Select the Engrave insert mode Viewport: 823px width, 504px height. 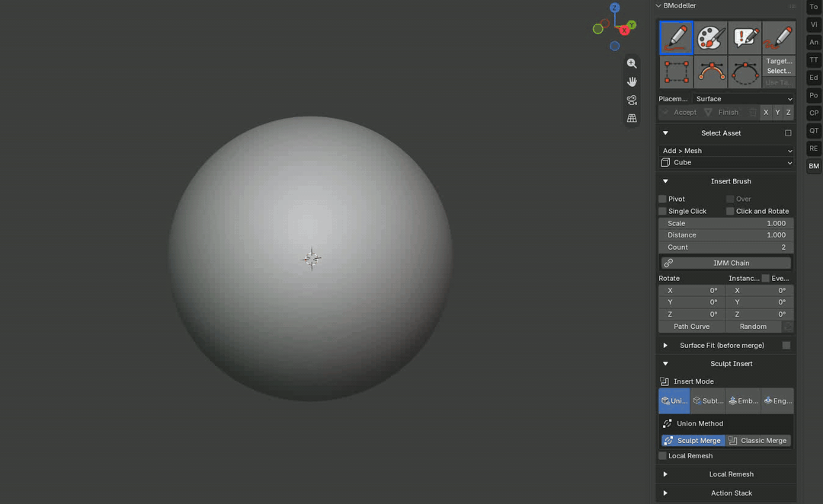(778, 400)
